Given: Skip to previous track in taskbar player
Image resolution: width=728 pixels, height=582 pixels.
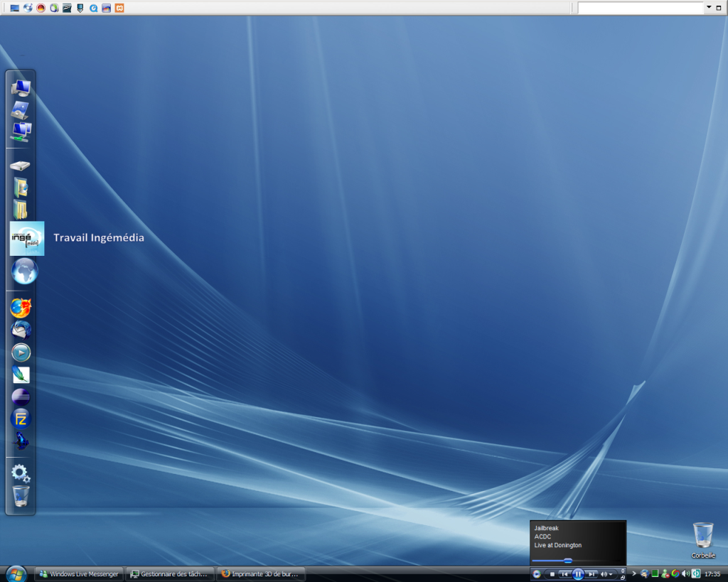Looking at the screenshot, I should (564, 574).
